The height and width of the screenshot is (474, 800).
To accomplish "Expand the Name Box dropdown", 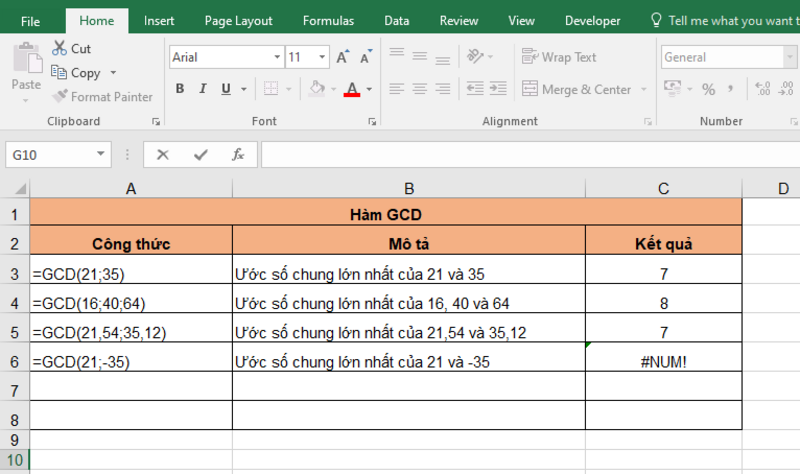I will (101, 154).
